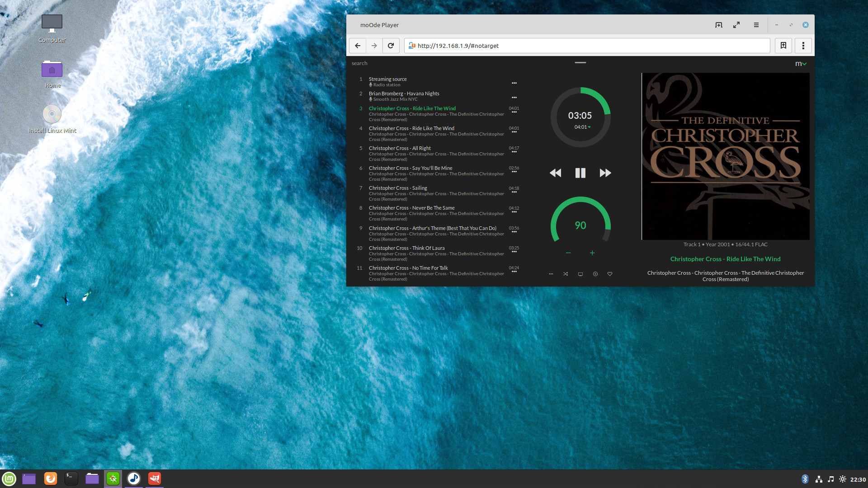
Task: Open the playback extra actions ellipsis menu
Action: coord(551,274)
